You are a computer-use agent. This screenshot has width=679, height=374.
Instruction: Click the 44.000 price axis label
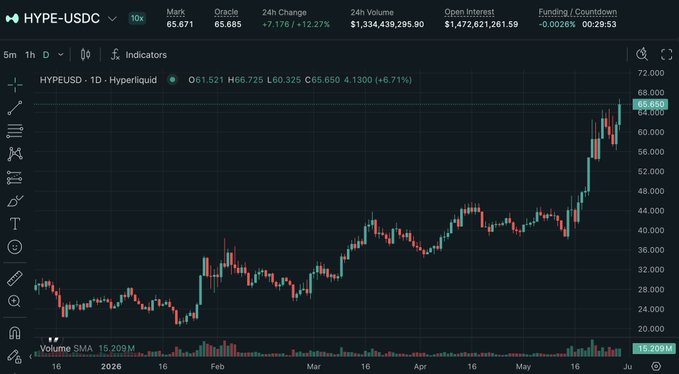point(651,211)
